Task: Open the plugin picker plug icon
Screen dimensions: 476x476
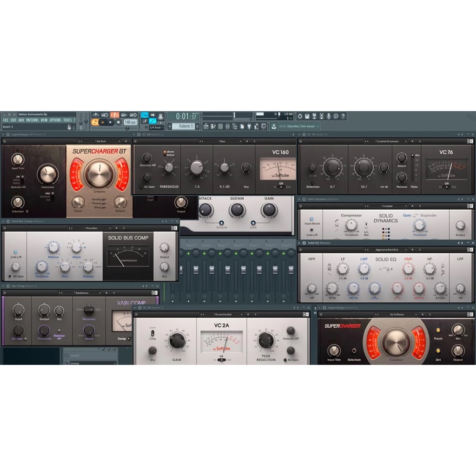Action: pos(249,126)
